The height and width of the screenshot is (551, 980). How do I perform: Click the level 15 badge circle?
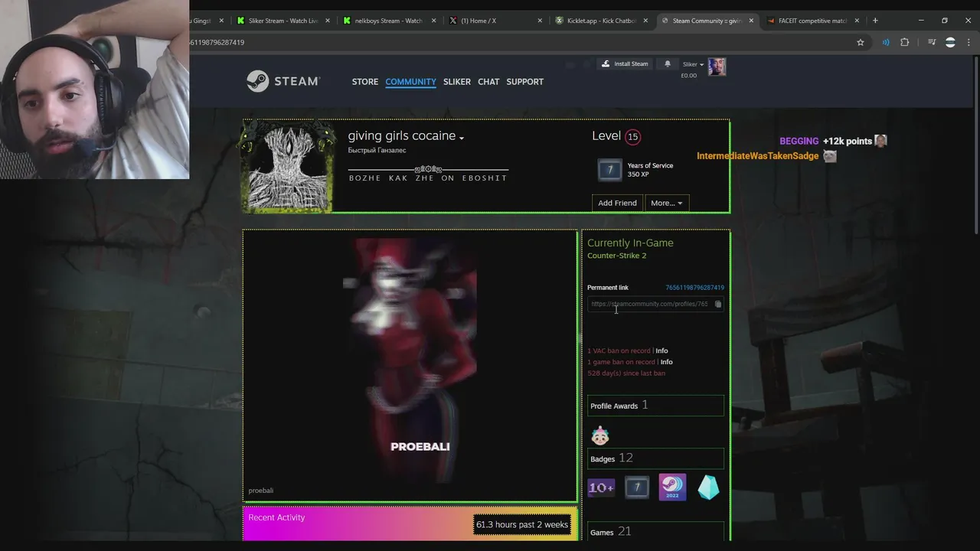(x=632, y=137)
